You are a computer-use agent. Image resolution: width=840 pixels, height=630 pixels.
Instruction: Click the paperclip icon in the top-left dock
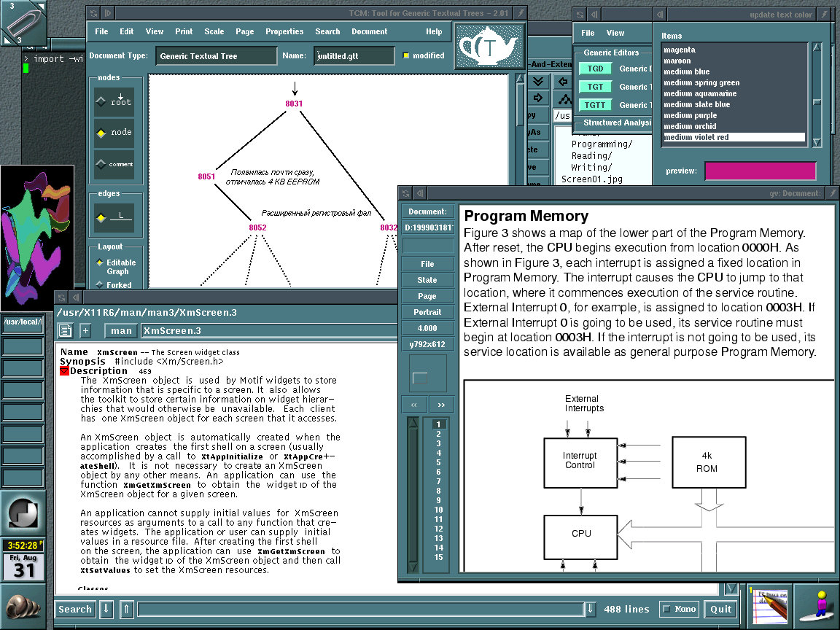23,23
